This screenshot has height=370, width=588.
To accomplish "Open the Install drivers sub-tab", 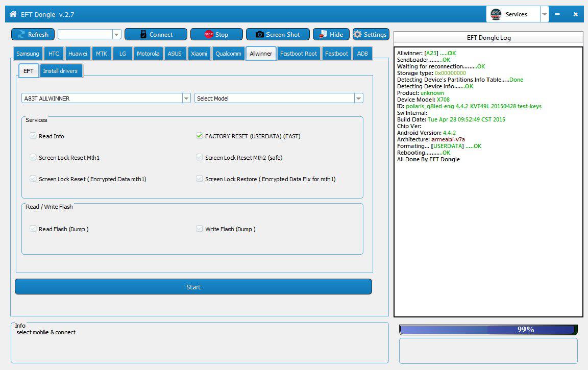I will pos(60,71).
